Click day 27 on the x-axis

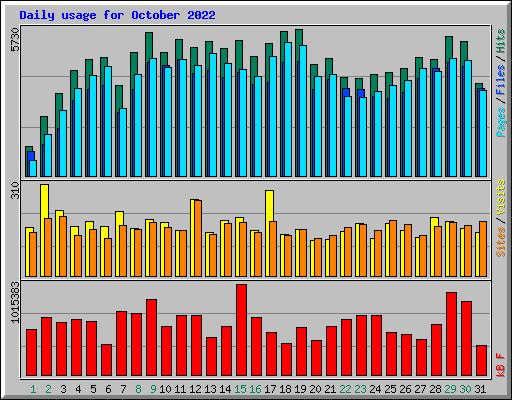pyautogui.click(x=420, y=389)
